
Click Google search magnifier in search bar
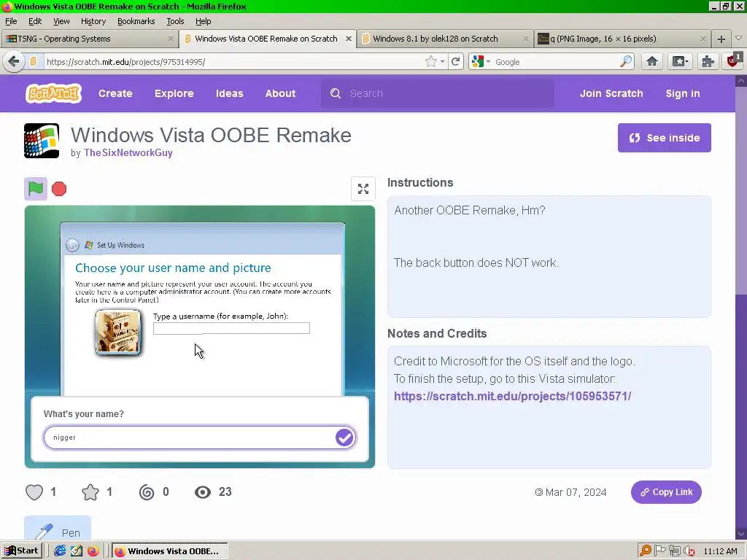pyautogui.click(x=626, y=61)
